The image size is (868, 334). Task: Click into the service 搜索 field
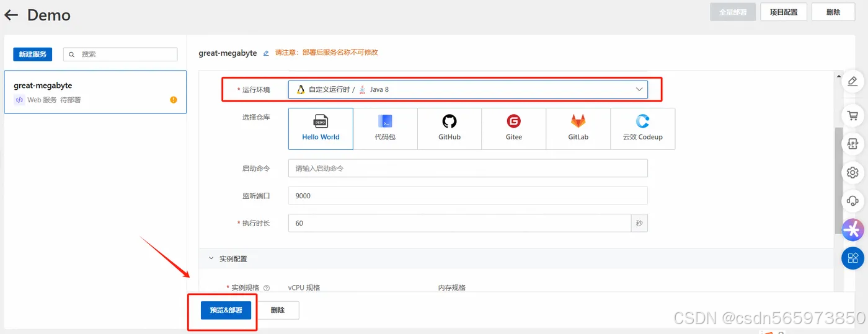tap(120, 55)
